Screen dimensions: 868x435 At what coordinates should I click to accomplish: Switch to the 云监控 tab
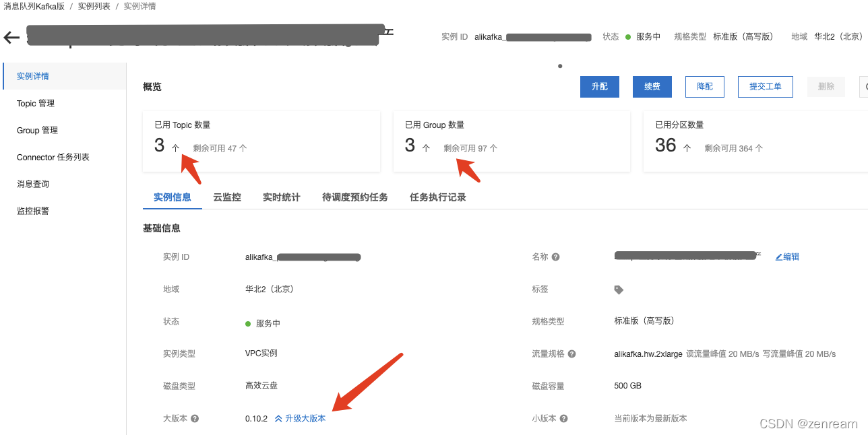pos(227,197)
